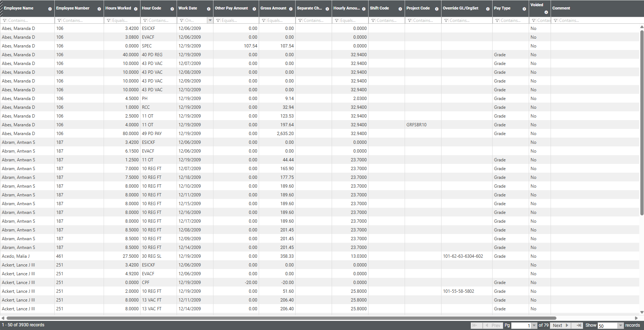Expand the Show records count dropdown
The width and height of the screenshot is (644, 330).
[x=620, y=325]
